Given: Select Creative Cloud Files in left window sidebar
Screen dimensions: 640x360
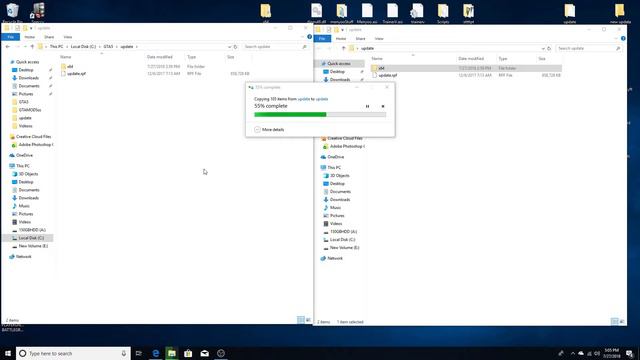Looking at the screenshot, I should 33,137.
